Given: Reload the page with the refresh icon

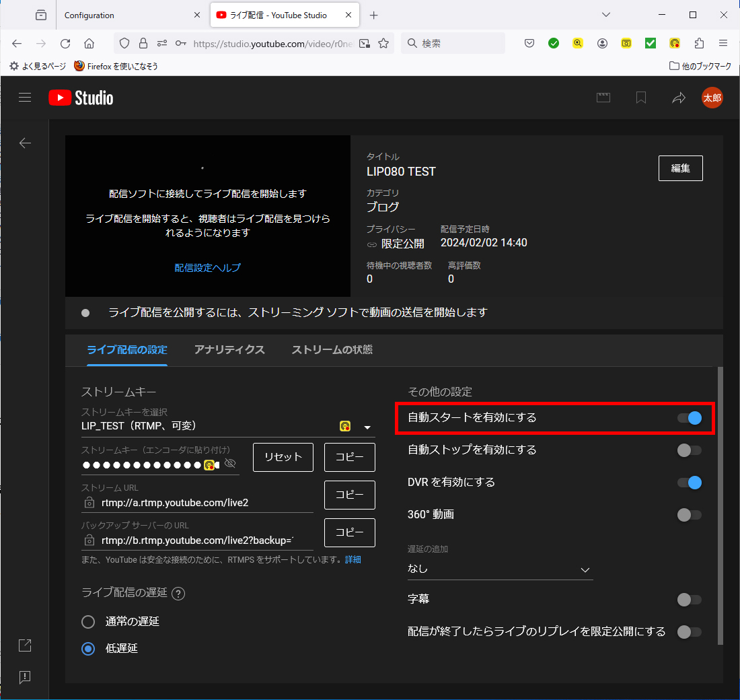Looking at the screenshot, I should point(65,44).
